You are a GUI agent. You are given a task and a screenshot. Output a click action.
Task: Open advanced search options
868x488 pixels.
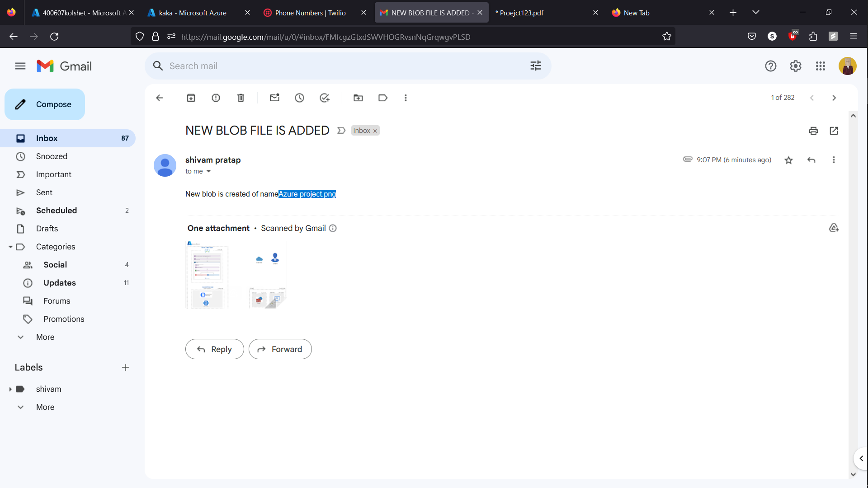point(535,66)
